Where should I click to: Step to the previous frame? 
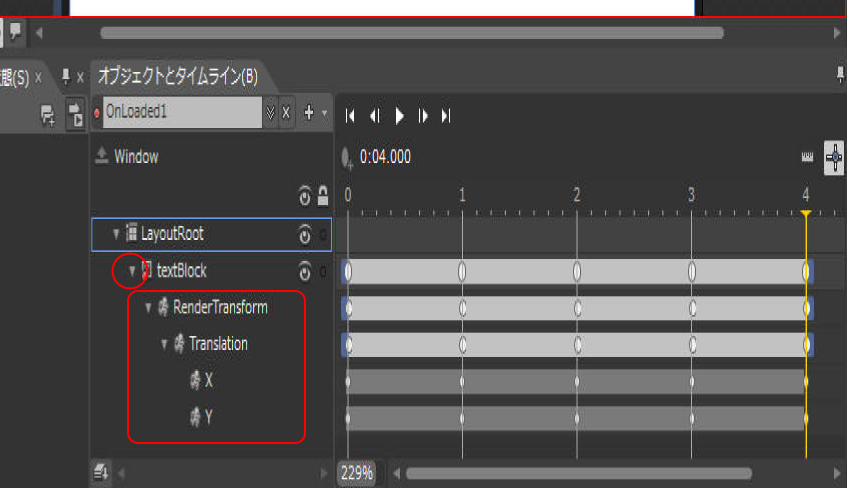375,116
